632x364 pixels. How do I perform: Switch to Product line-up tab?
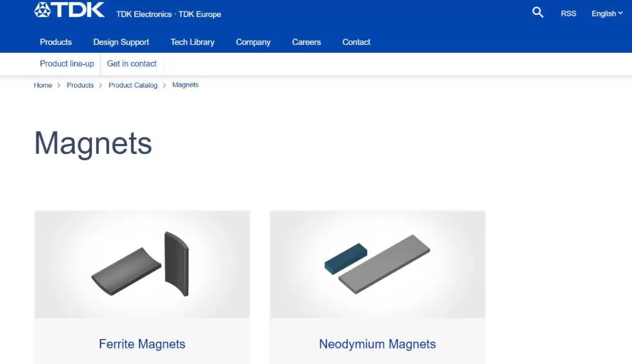(x=67, y=63)
